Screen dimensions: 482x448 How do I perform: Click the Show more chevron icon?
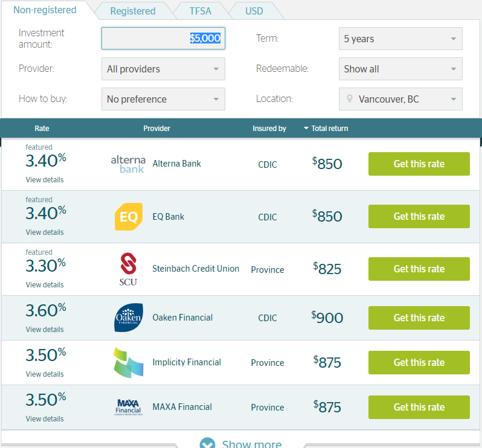click(x=208, y=443)
